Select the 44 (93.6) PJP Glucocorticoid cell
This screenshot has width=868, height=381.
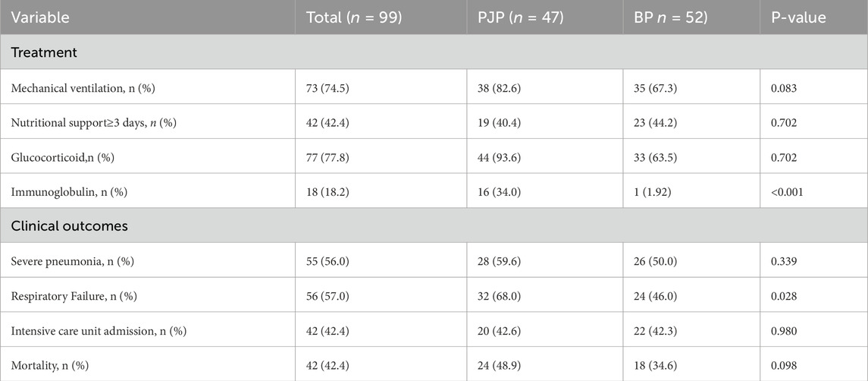click(500, 157)
